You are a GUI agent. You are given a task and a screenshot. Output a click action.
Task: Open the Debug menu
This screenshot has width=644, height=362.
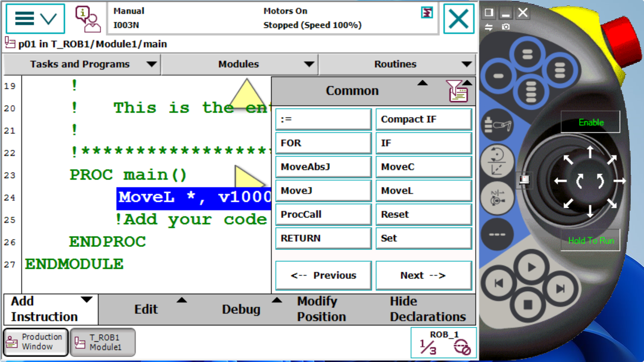click(241, 309)
